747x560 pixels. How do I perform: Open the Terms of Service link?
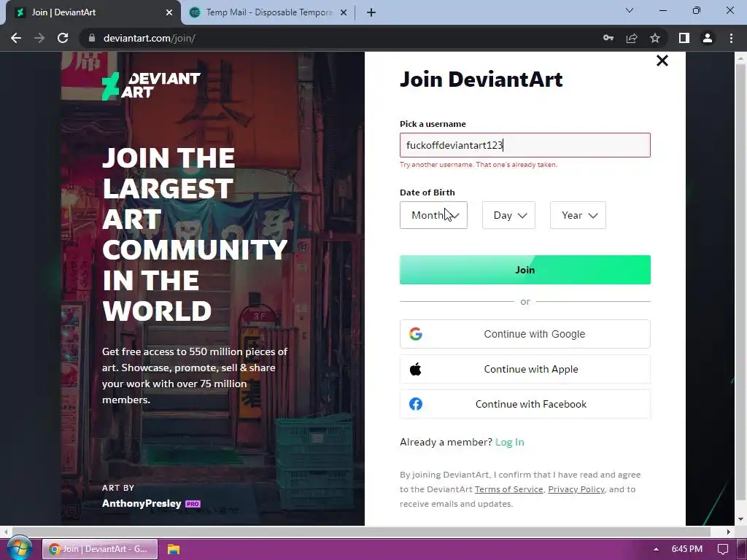point(508,489)
